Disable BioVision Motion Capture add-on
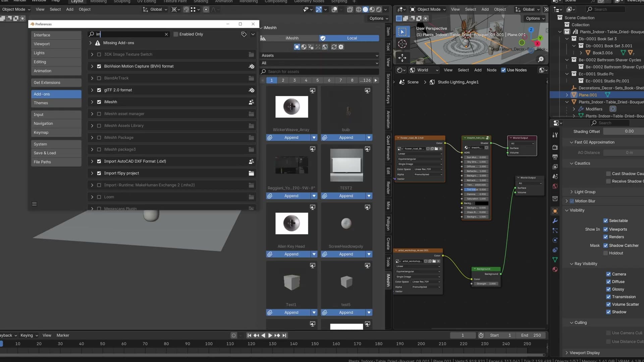644x362 pixels. (x=99, y=66)
